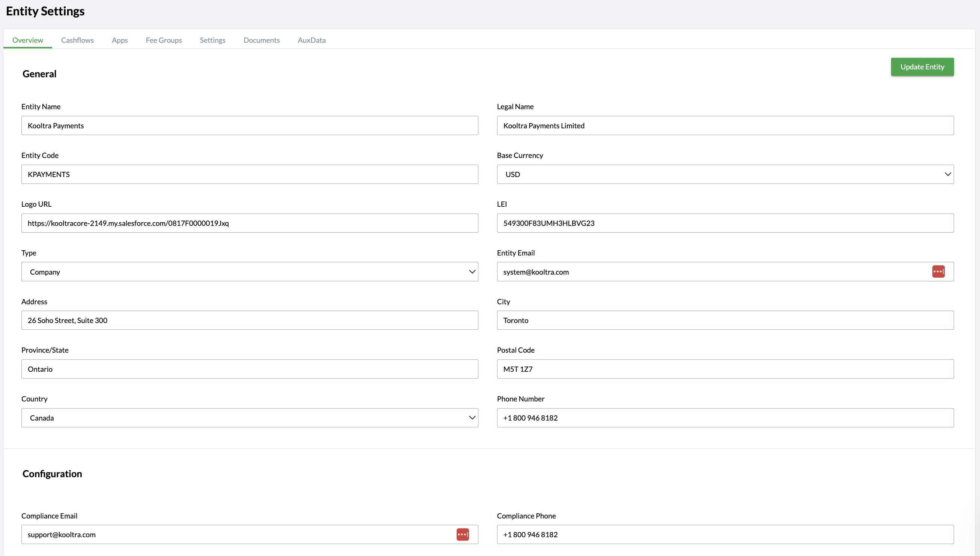This screenshot has height=556, width=980.
Task: Select the Documents tab
Action: pyautogui.click(x=261, y=40)
